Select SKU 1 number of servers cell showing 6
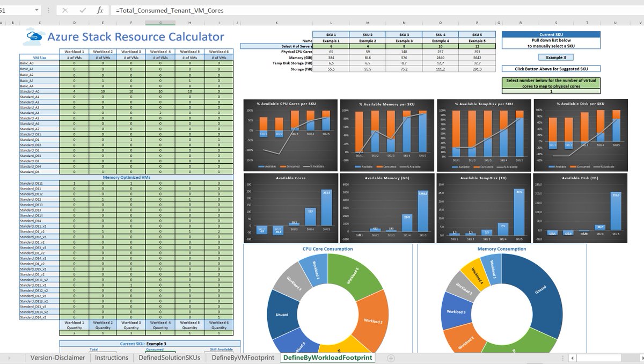The image size is (644, 364). [x=331, y=46]
